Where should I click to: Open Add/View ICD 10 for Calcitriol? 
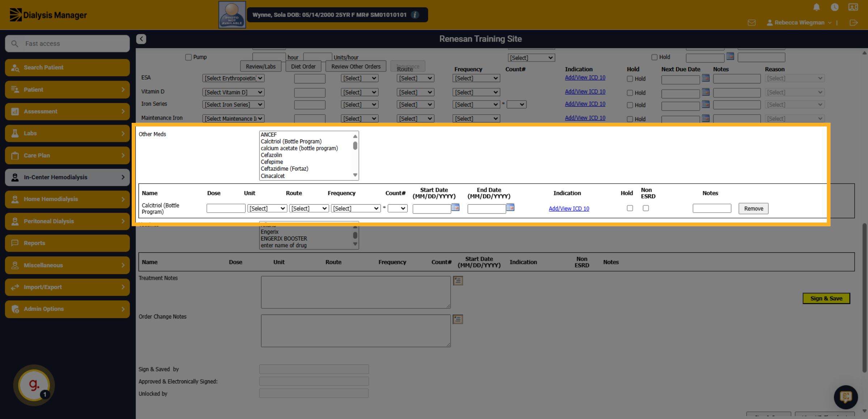coord(569,209)
